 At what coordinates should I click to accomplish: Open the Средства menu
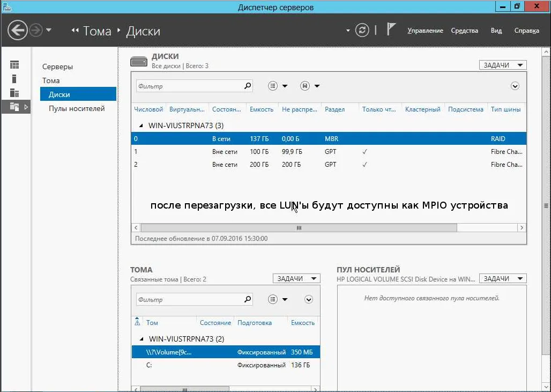(x=464, y=31)
